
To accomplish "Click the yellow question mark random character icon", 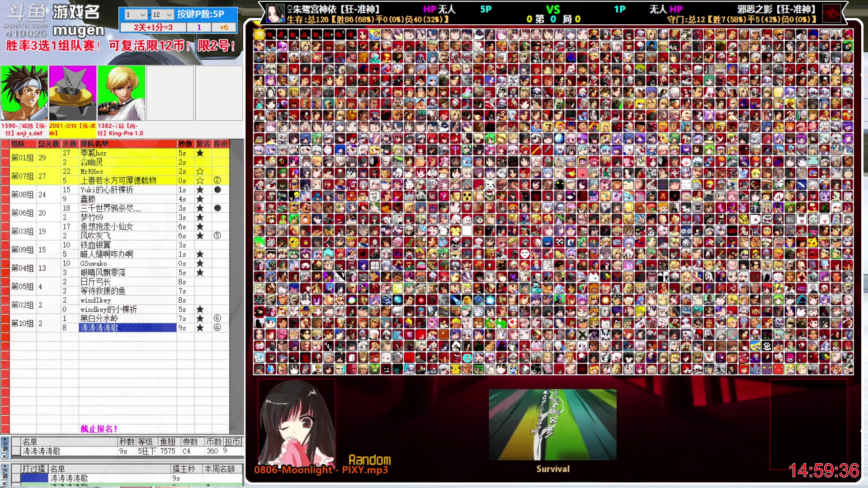I will click(259, 34).
